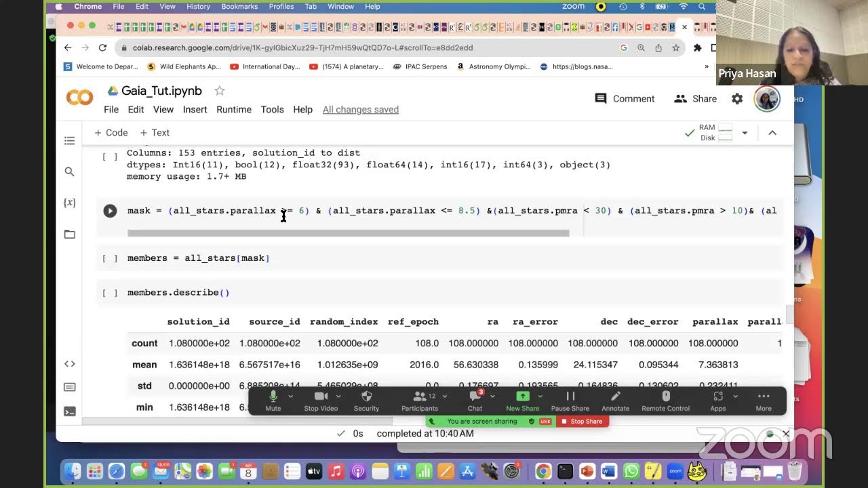
Task: Open Colab settings gear icon
Action: [x=737, y=99]
